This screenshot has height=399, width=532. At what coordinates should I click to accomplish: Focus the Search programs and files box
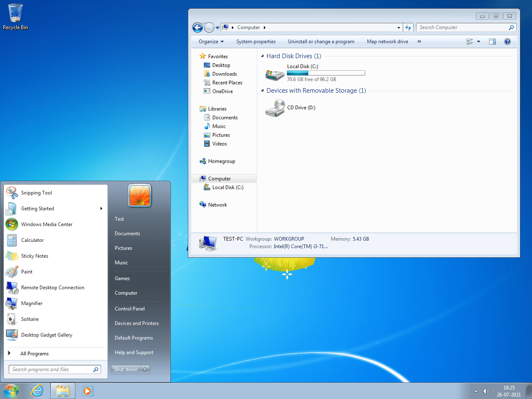55,369
